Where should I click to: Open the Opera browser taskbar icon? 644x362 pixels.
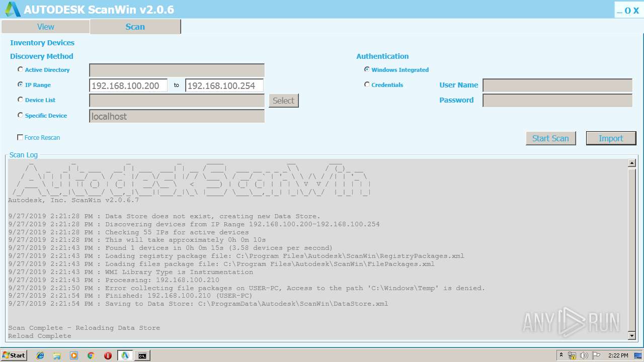(108, 355)
